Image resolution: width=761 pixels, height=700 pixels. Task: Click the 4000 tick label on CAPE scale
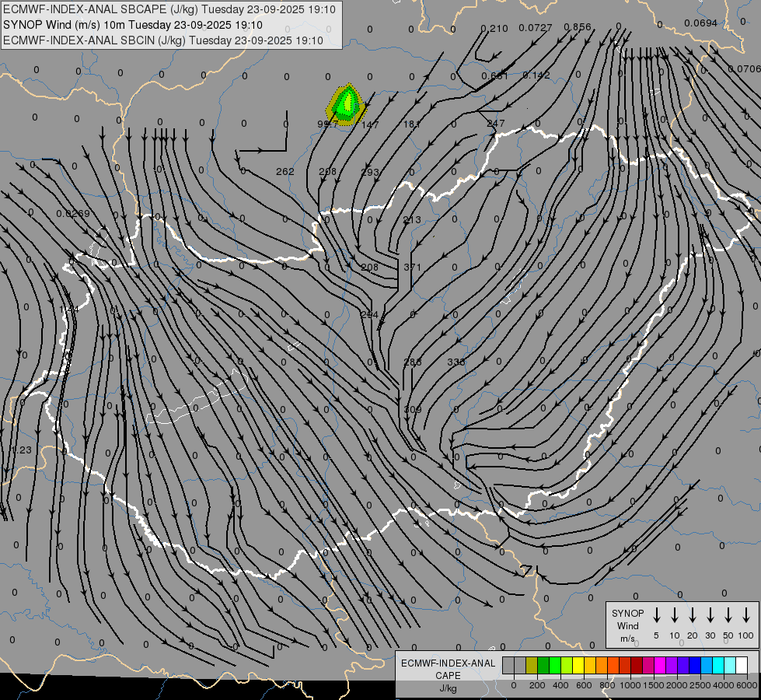coord(724,685)
